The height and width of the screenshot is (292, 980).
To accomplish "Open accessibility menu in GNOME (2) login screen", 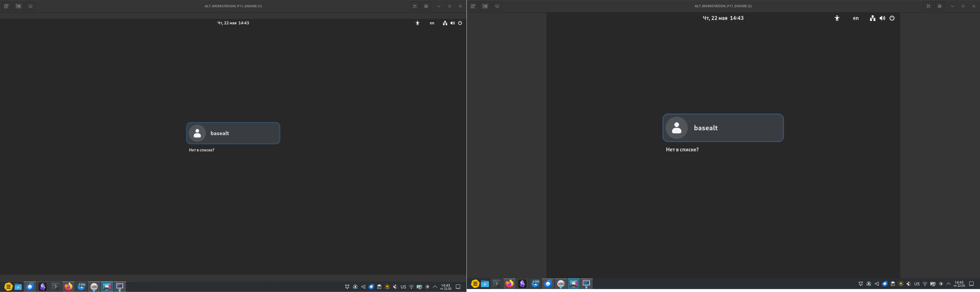I will click(837, 18).
